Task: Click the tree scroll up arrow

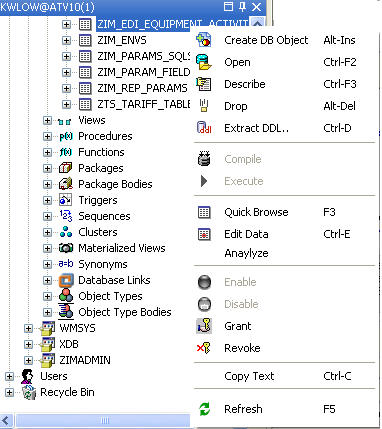Action: tap(257, 23)
